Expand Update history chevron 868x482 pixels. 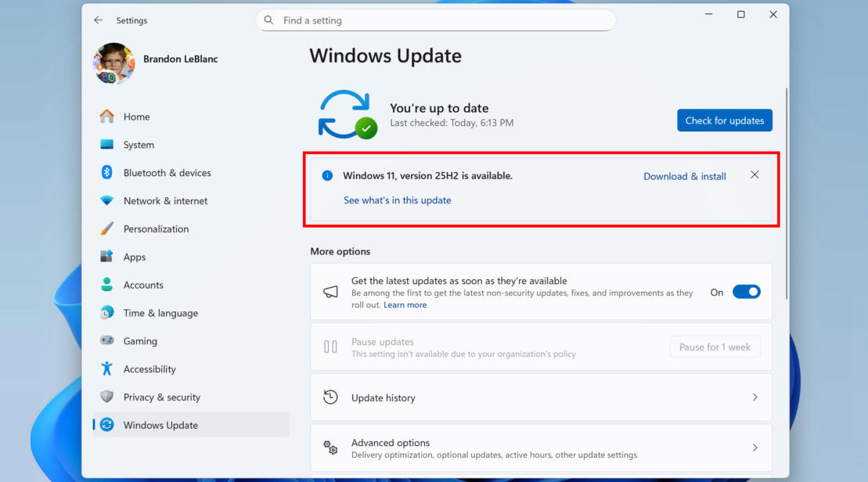coord(755,397)
